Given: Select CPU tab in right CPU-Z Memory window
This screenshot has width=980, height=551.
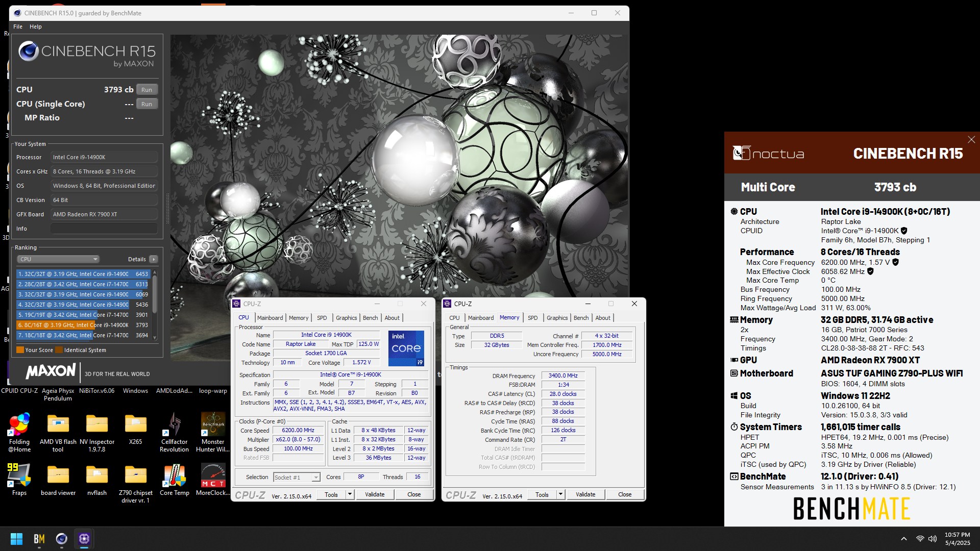Looking at the screenshot, I should 454,318.
